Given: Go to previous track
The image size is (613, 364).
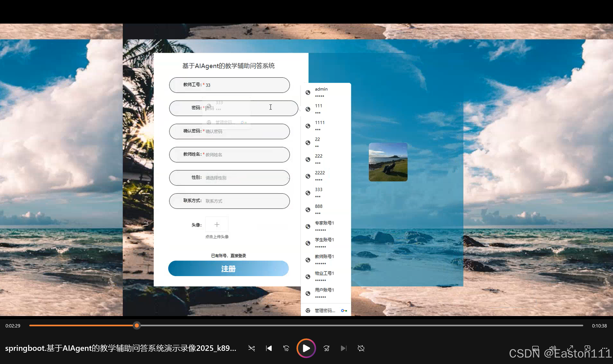Looking at the screenshot, I should pos(269,348).
